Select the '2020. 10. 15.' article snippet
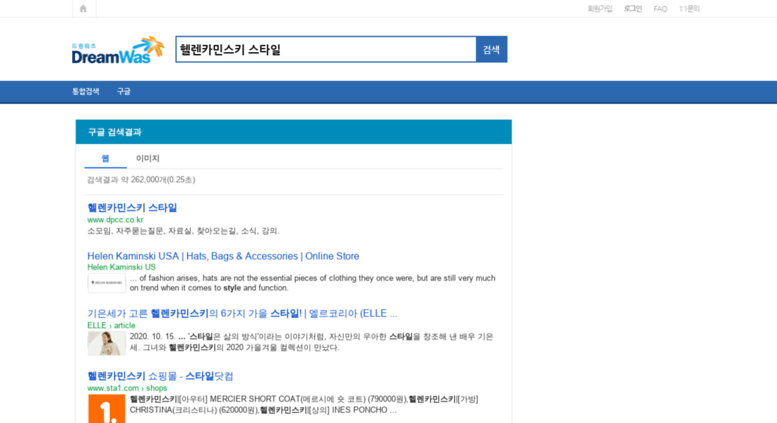This screenshot has width=777, height=423. coord(312,342)
